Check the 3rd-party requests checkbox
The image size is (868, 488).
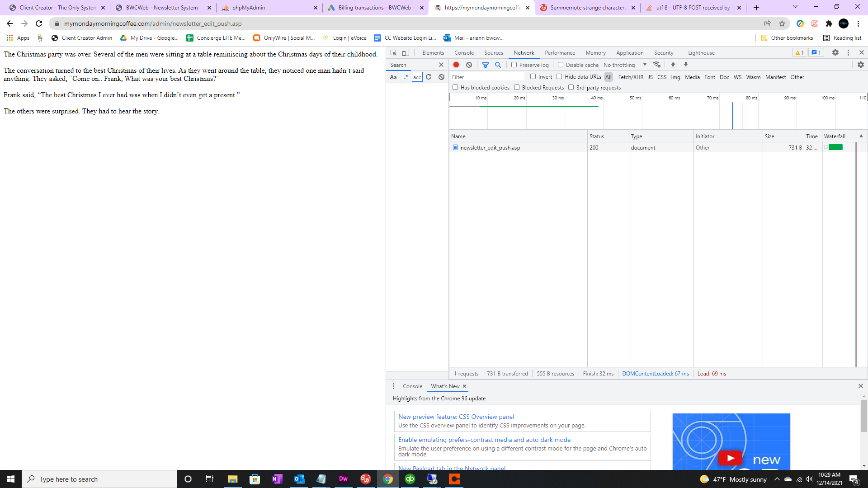pos(571,88)
